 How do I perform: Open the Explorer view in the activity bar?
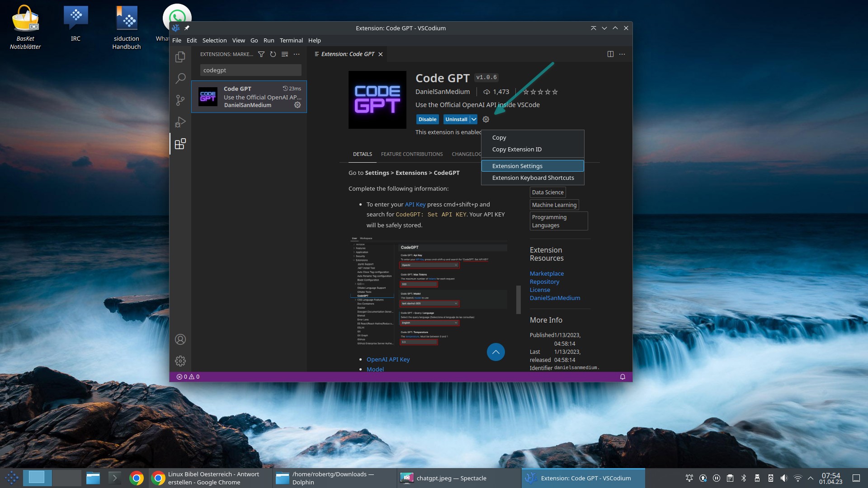coord(180,56)
